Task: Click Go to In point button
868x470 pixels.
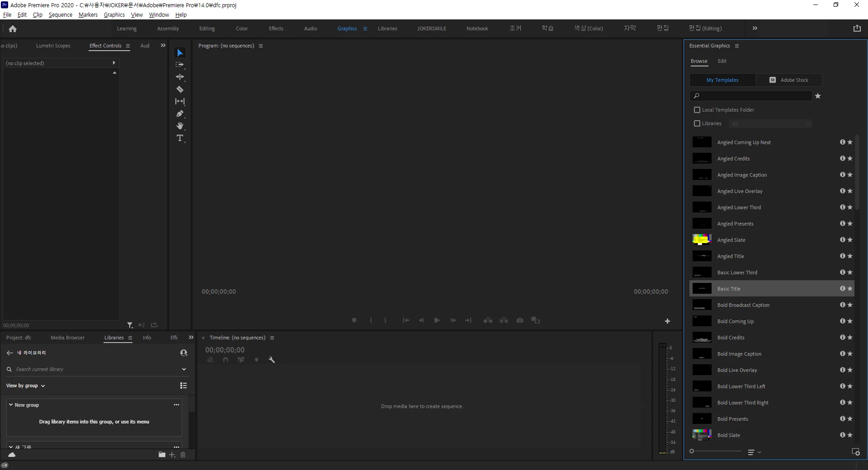Action: (406, 320)
